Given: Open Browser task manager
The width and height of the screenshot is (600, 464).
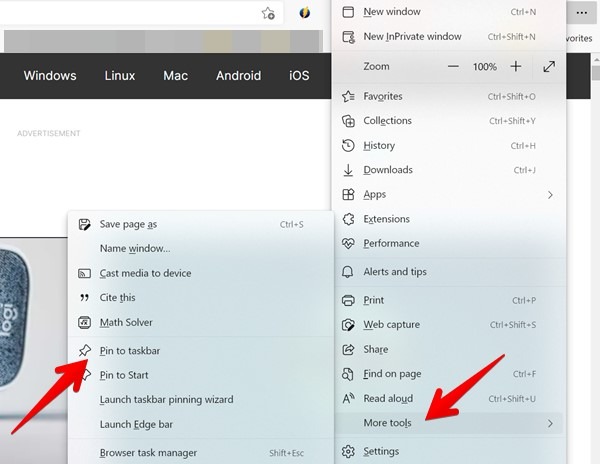Looking at the screenshot, I should coord(200,453).
